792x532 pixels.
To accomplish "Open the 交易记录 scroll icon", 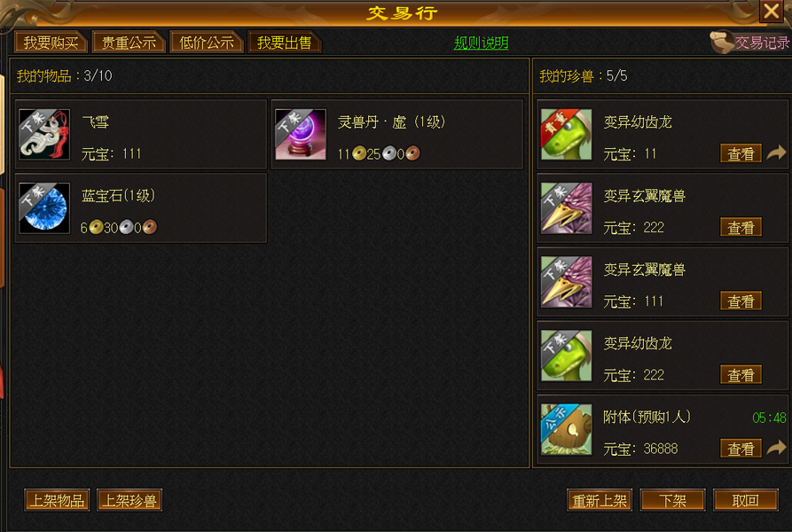I will pos(722,43).
